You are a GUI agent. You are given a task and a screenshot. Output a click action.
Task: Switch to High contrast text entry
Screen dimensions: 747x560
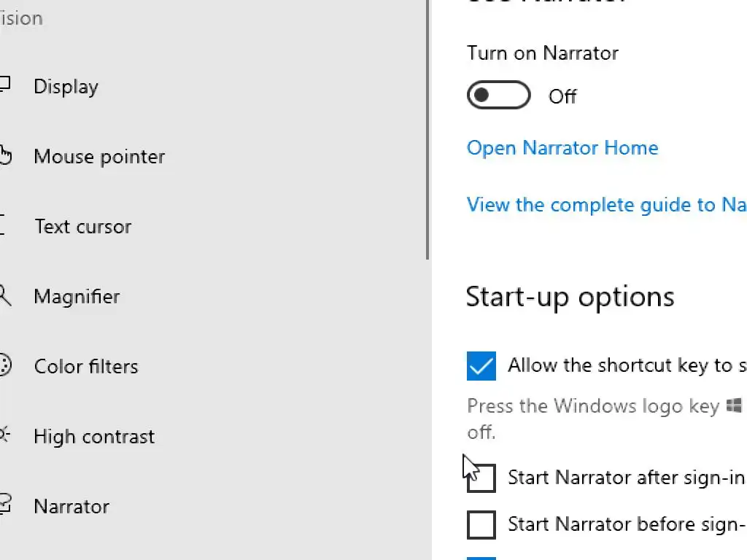[94, 437]
